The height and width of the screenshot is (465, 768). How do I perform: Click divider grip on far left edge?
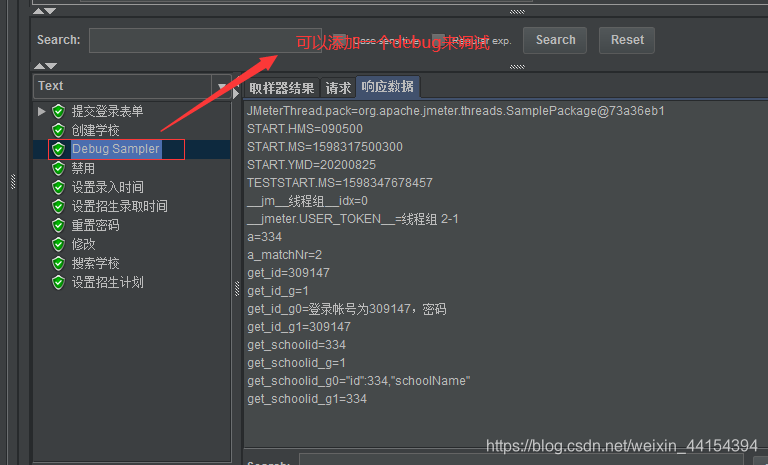coord(13,181)
